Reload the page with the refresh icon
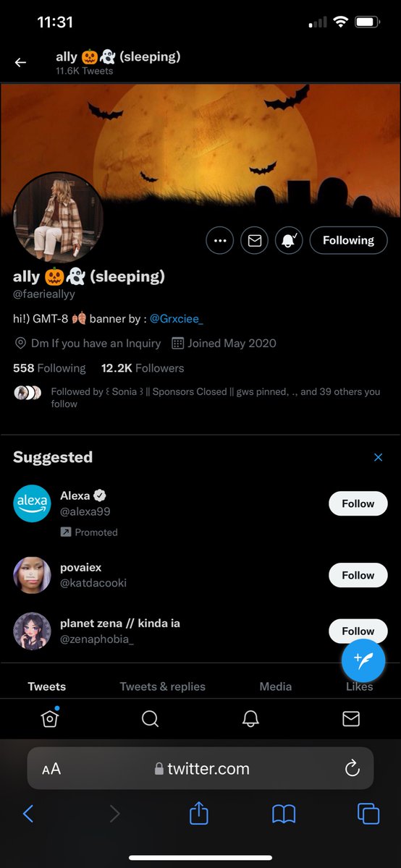 (x=352, y=768)
